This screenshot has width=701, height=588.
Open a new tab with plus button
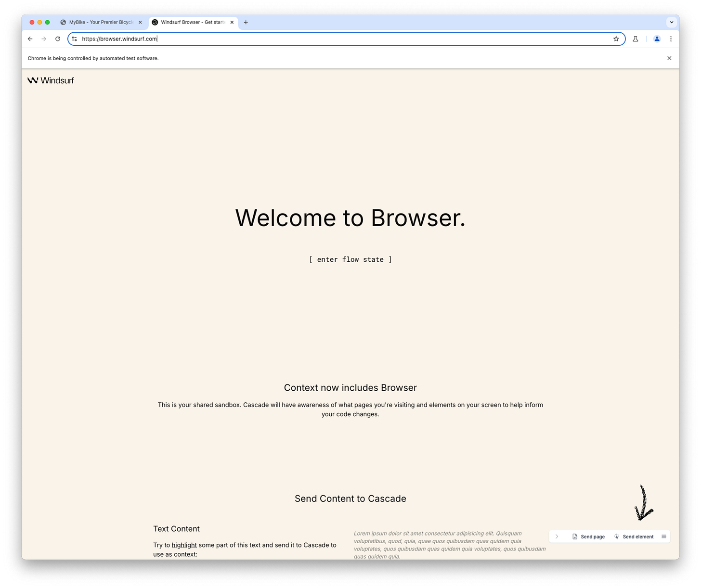pos(246,22)
